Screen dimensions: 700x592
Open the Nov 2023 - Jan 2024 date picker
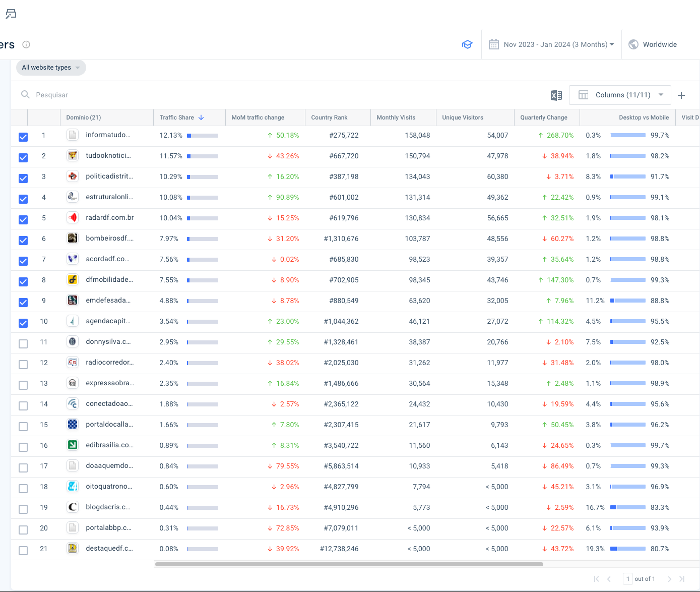[551, 44]
